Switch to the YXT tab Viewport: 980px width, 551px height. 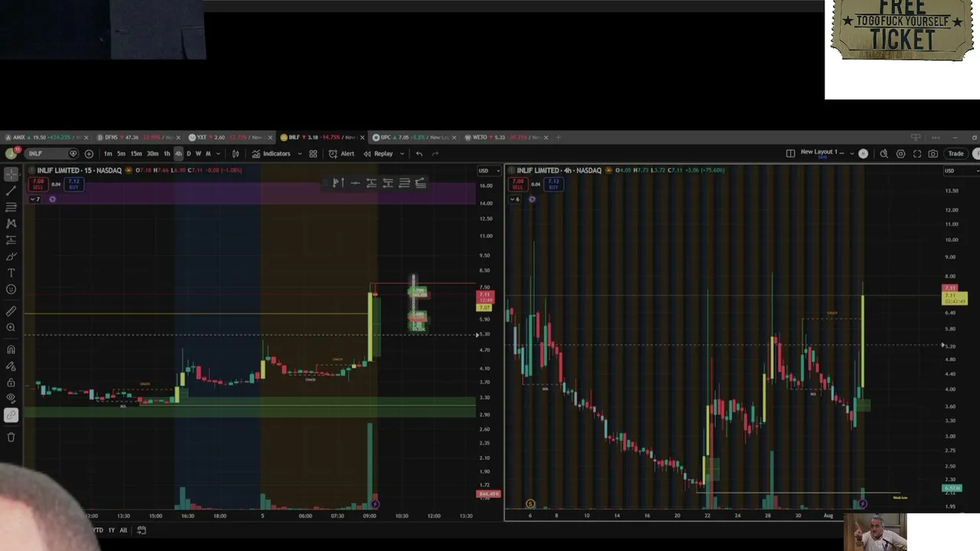click(x=230, y=138)
